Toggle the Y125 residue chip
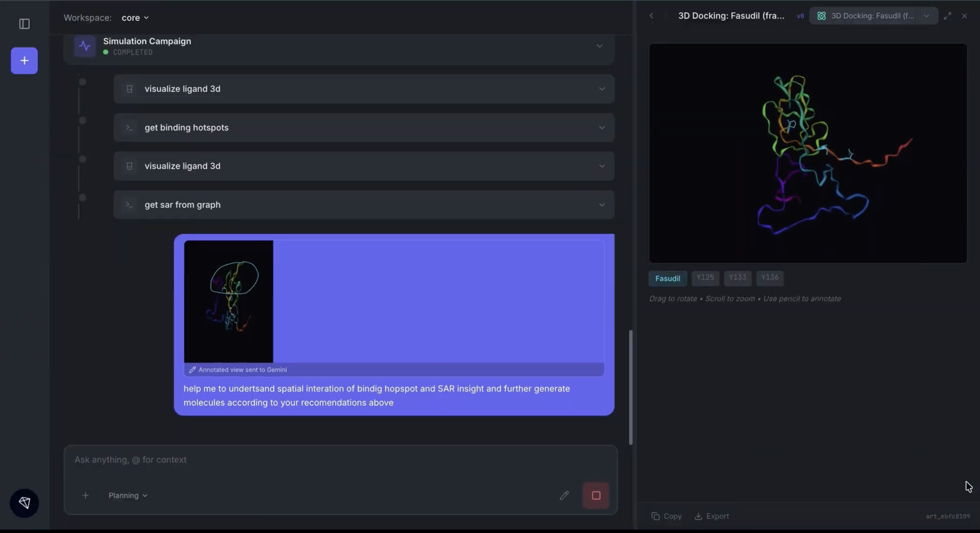The width and height of the screenshot is (980, 533). coord(705,277)
